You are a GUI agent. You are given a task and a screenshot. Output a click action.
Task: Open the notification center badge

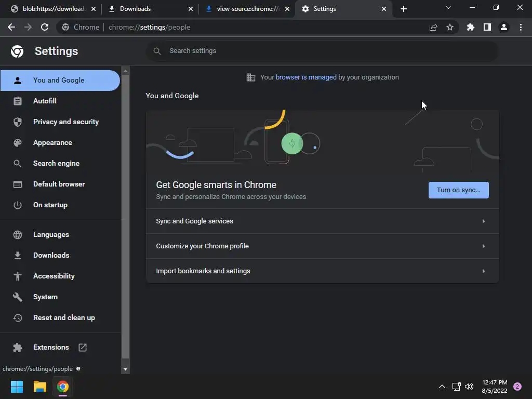[x=517, y=387]
